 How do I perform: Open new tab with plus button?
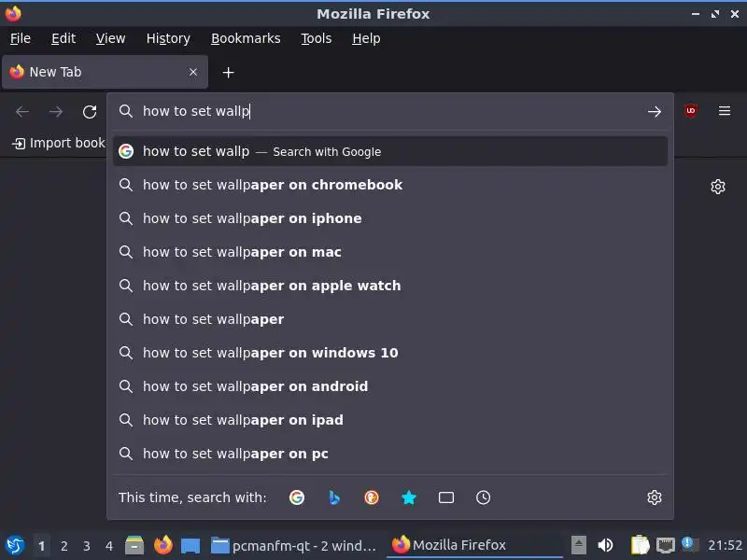coord(228,73)
